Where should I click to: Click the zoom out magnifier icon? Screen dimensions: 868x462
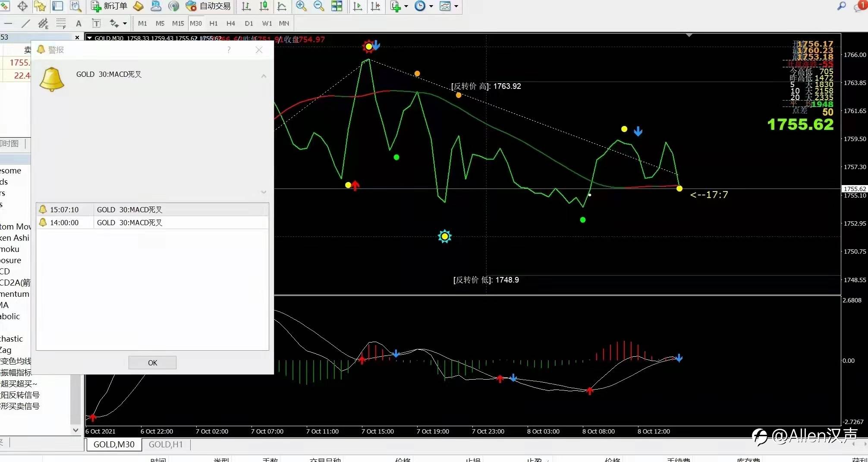point(319,6)
